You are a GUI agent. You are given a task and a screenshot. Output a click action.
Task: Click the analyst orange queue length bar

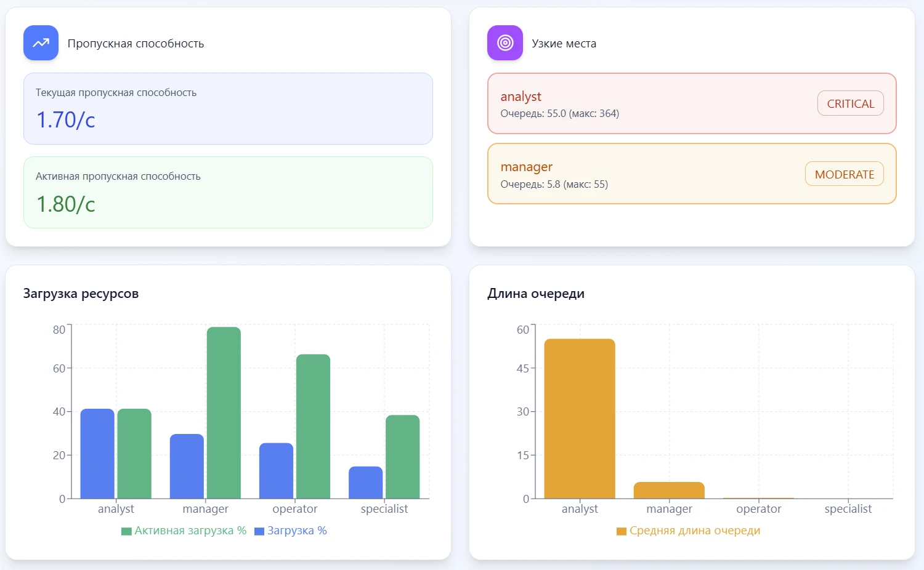579,419
